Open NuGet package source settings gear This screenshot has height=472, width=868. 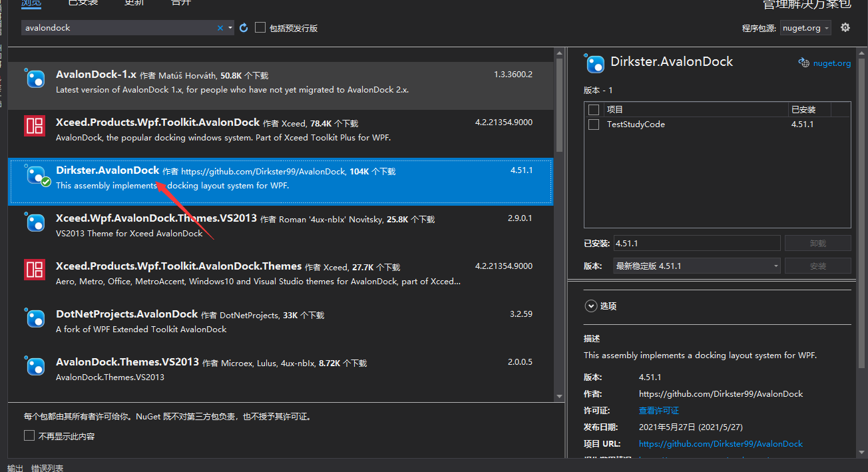pos(845,28)
